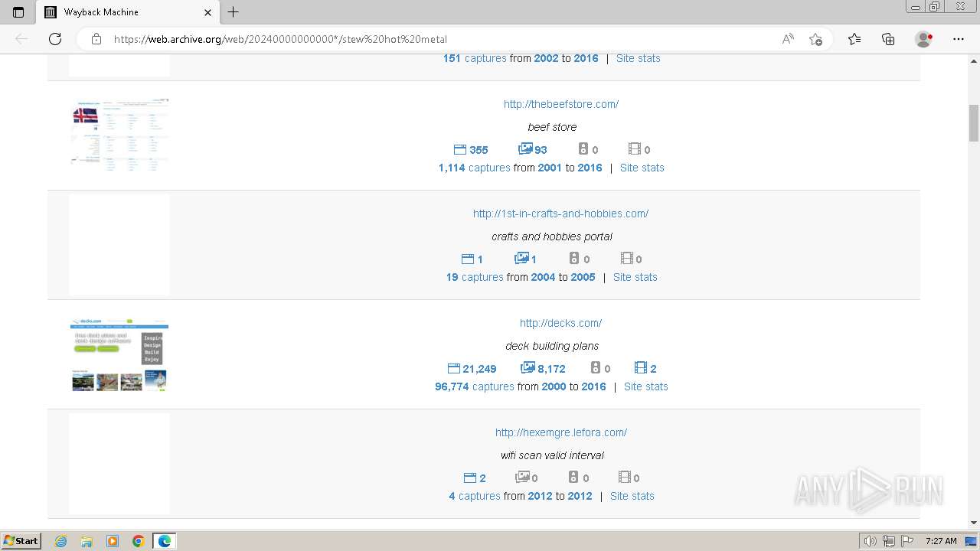Click 'wifi scan valid interval' text
980x551 pixels.
point(552,455)
